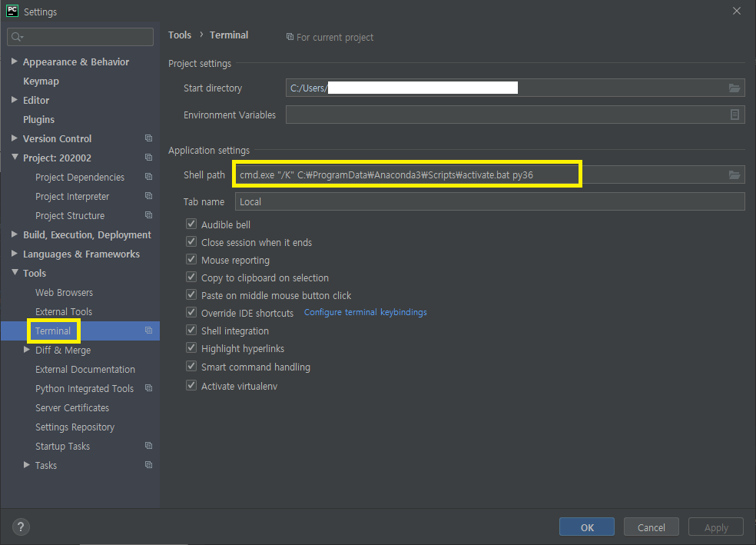
Task: Select Startup Tasks page
Action: pos(62,446)
